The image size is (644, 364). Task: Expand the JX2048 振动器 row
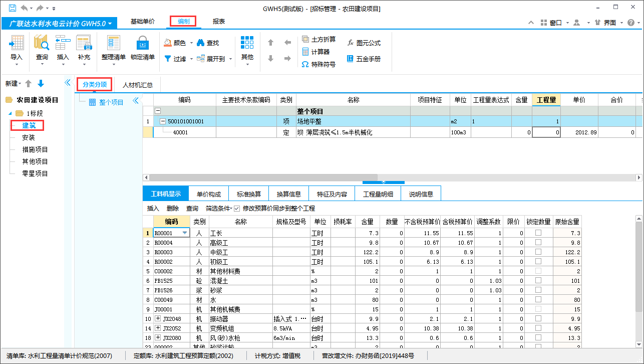[x=158, y=319]
